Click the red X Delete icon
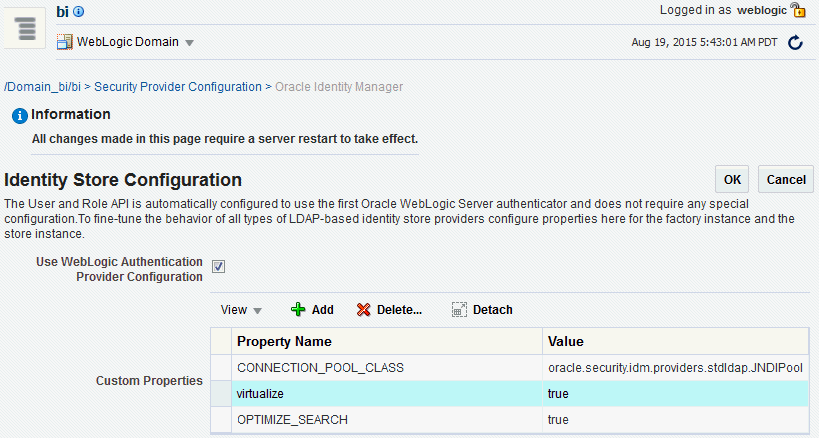The image size is (819, 438). [364, 310]
